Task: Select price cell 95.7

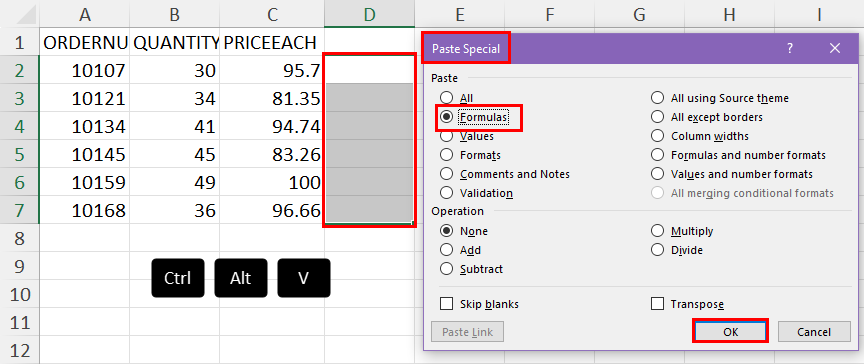Action: pyautogui.click(x=272, y=70)
